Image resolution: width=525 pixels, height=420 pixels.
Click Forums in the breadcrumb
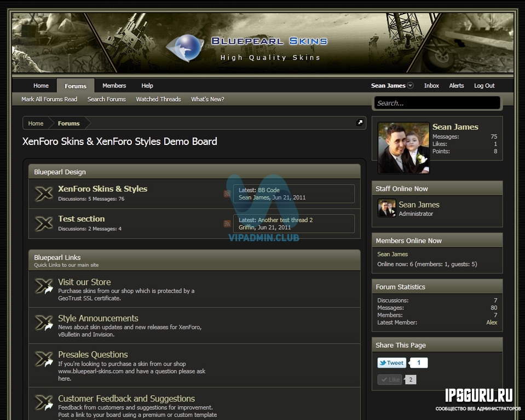tap(68, 124)
